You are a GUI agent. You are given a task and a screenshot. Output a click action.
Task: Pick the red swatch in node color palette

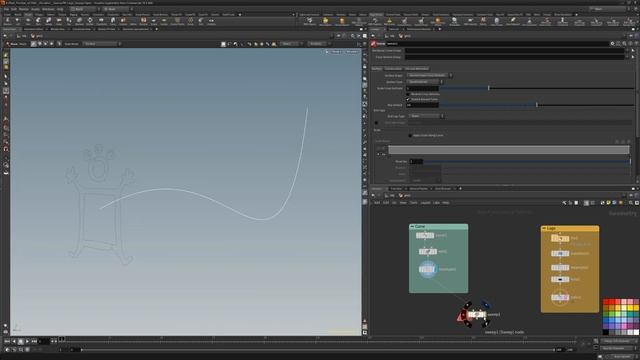pyautogui.click(x=606, y=302)
